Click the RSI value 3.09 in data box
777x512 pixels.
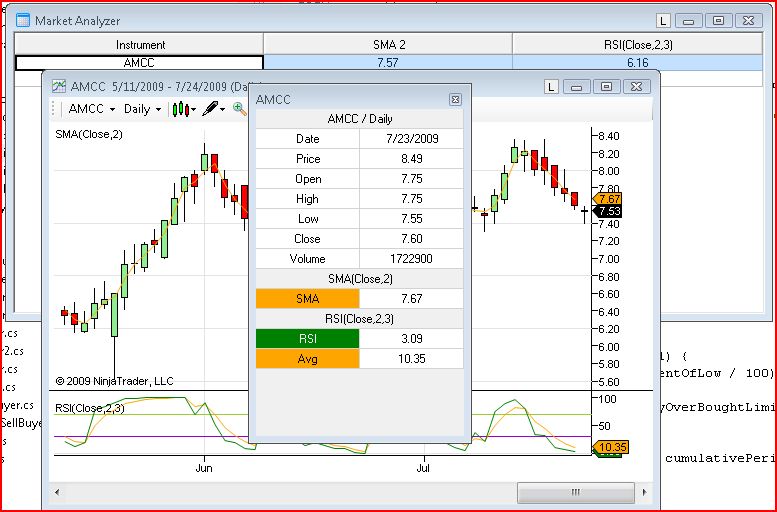(412, 339)
